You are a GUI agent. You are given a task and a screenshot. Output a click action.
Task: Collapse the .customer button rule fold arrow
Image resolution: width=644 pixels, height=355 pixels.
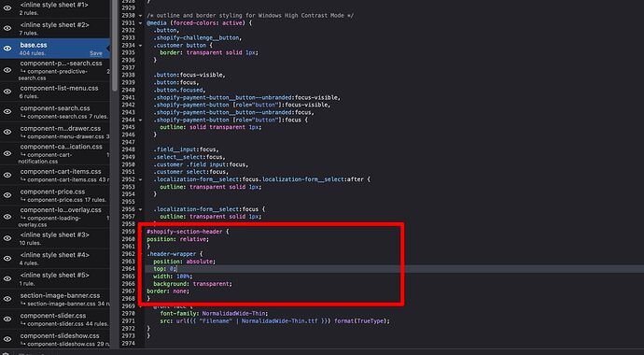[x=141, y=45]
